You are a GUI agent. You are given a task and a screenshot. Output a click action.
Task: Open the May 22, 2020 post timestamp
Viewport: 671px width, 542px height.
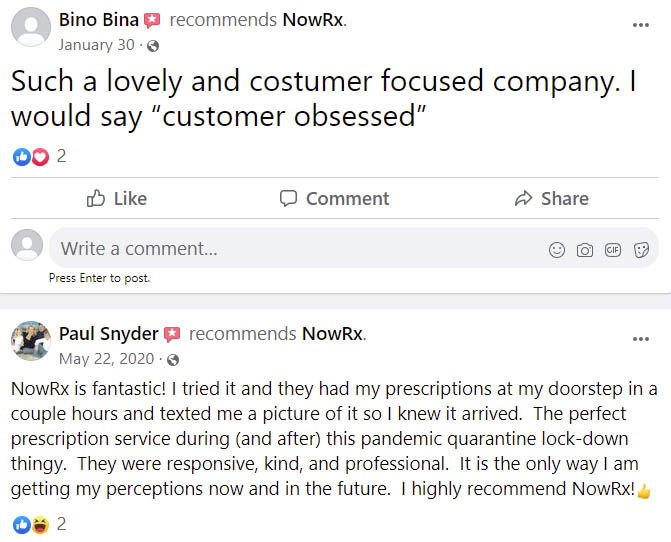tap(107, 359)
